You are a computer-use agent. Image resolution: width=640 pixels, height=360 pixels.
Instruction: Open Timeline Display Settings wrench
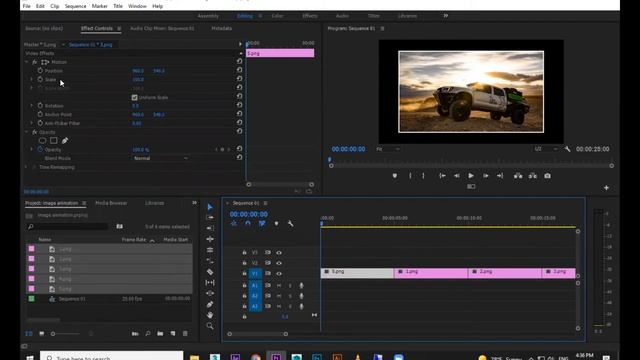[x=291, y=224]
